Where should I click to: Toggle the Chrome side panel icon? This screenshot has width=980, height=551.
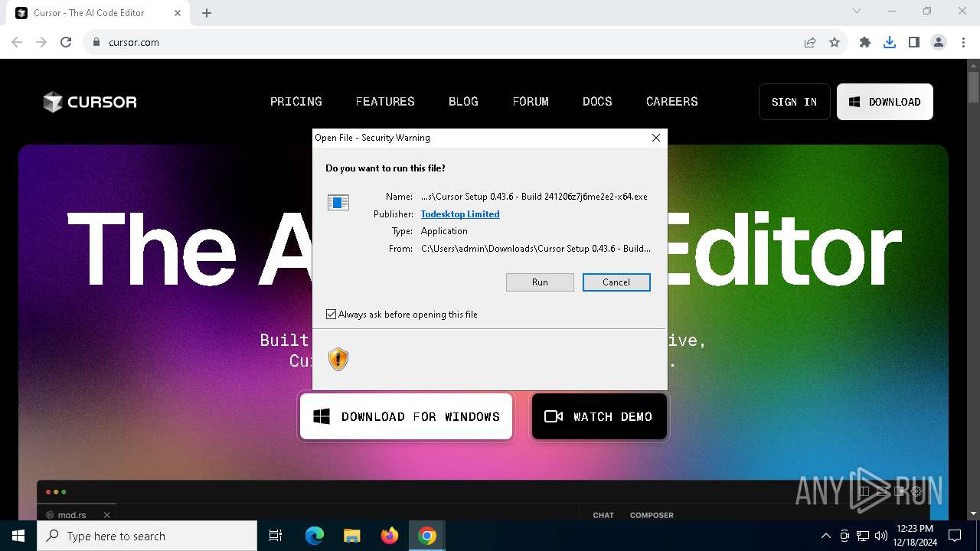click(914, 43)
